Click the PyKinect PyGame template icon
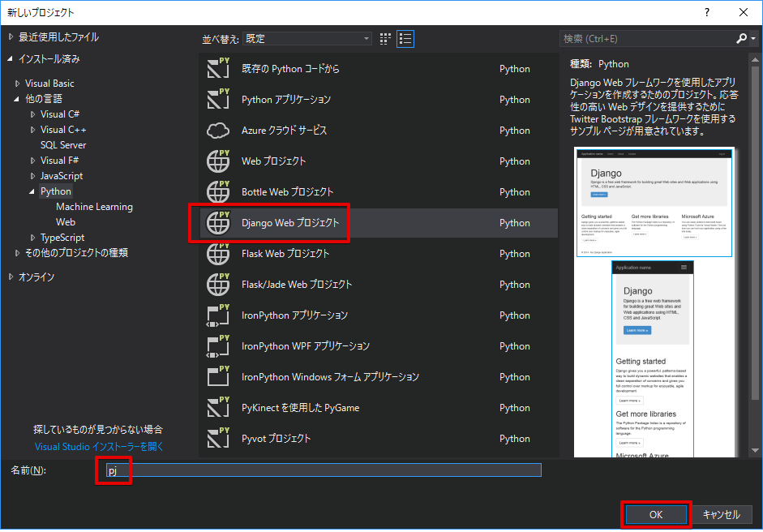Viewport: 763px width, 532px height. (x=218, y=407)
